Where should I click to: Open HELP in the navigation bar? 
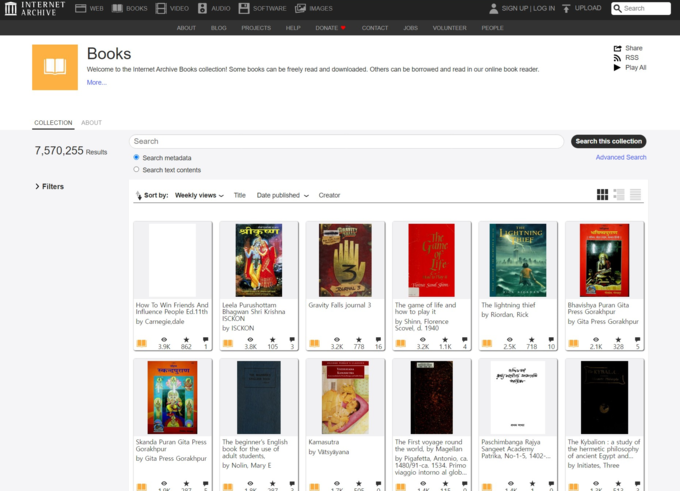pos(293,28)
